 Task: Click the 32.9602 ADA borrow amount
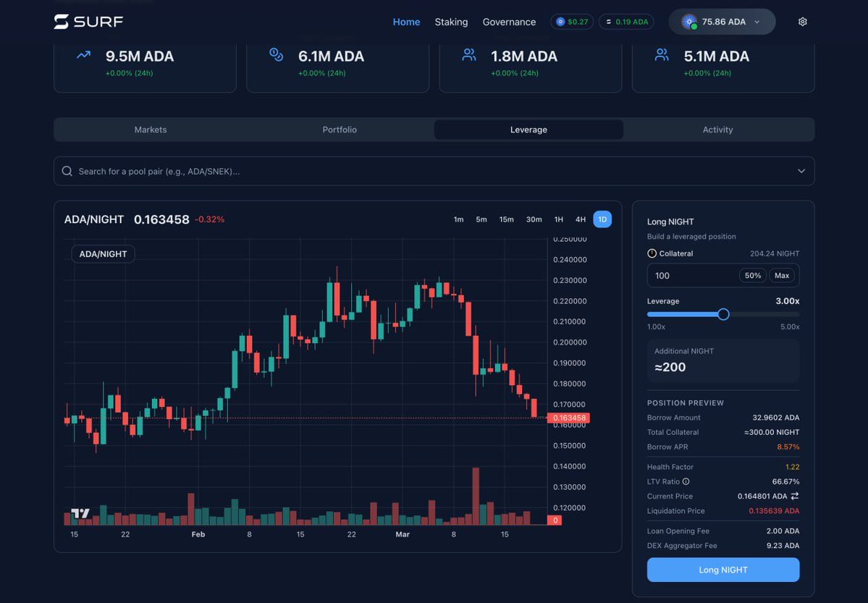[775, 418]
